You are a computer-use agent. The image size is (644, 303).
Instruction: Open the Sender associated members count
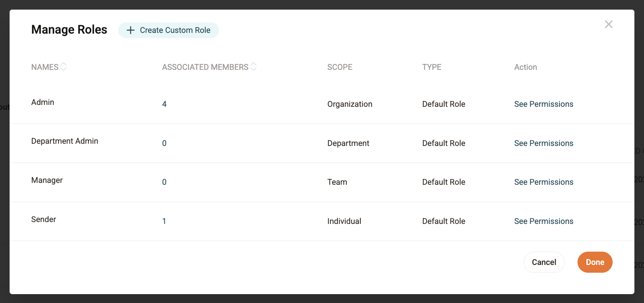(164, 221)
